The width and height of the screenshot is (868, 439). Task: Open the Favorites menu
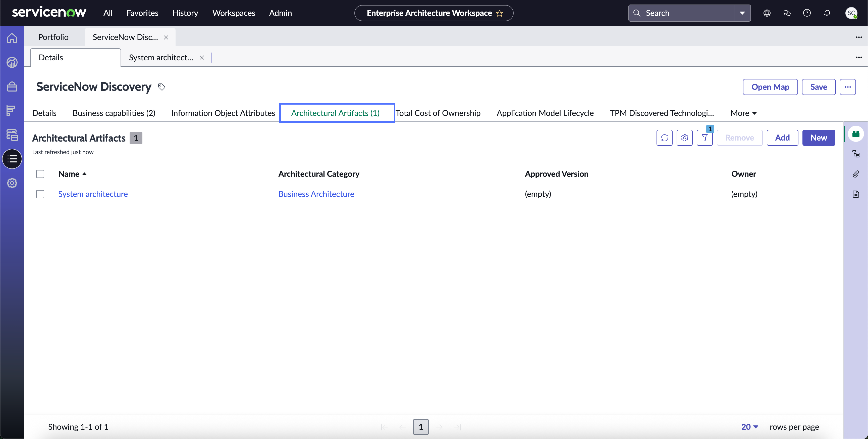click(143, 13)
